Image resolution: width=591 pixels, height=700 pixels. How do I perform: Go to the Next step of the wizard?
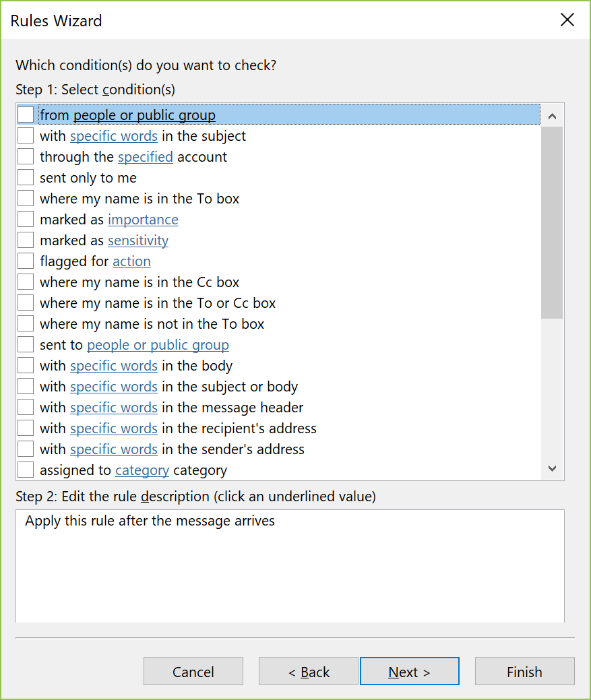(x=409, y=671)
